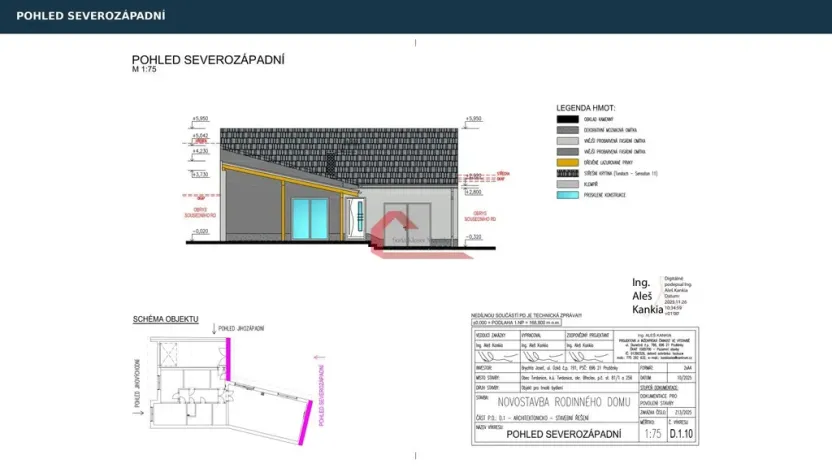Viewport: 832px width, 468px height.
Task: Click POHLED SEVEROZÁPADNÍ in the title block
Action: (x=564, y=435)
